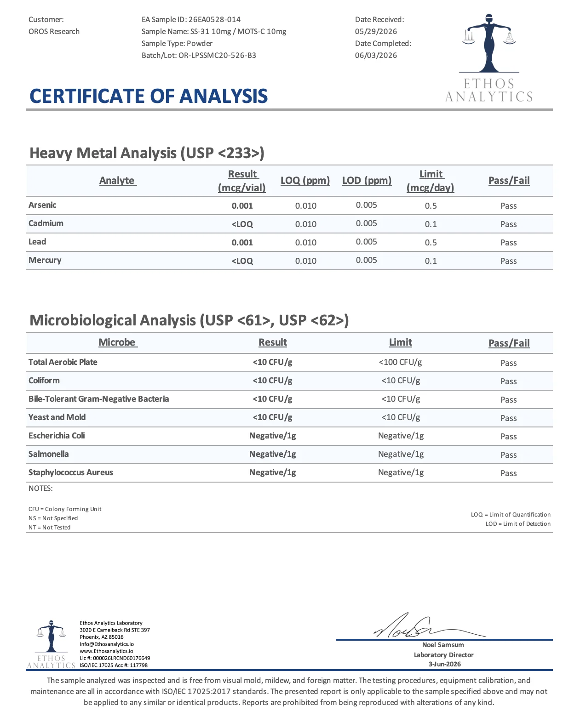Select the Lead row label
Viewport: 563px width, 728px height.
(37, 242)
